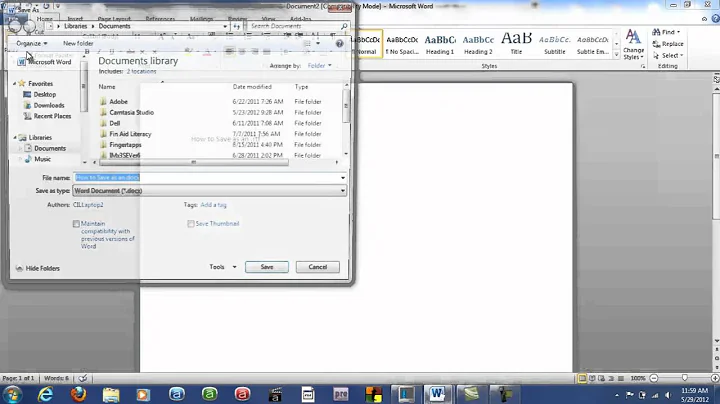Apply the Subtle Emphasis style in Word
720x404 pixels.
(593, 45)
